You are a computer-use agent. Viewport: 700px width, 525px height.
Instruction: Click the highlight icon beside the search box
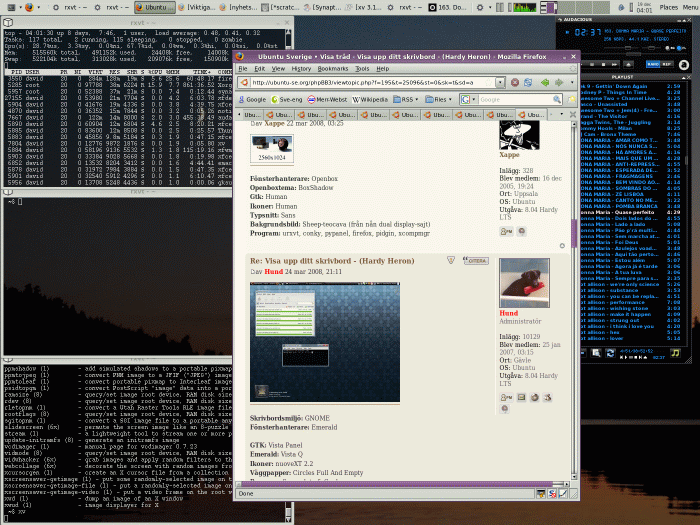point(571,100)
